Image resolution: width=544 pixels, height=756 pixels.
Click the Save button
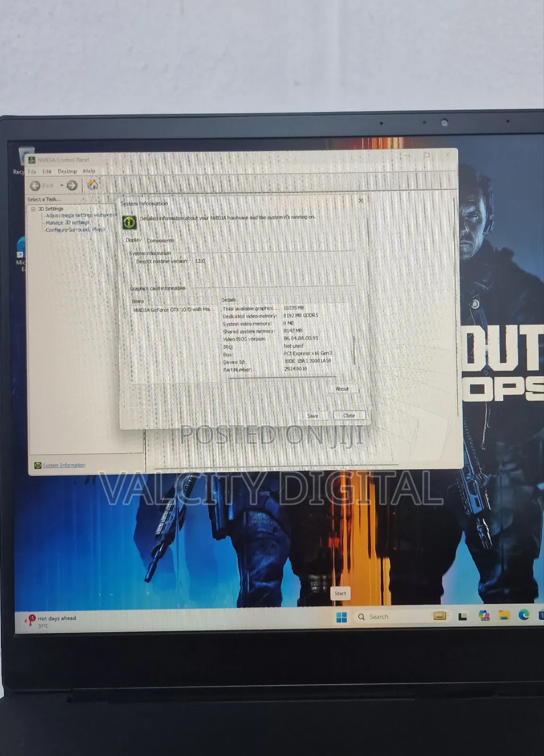312,416
